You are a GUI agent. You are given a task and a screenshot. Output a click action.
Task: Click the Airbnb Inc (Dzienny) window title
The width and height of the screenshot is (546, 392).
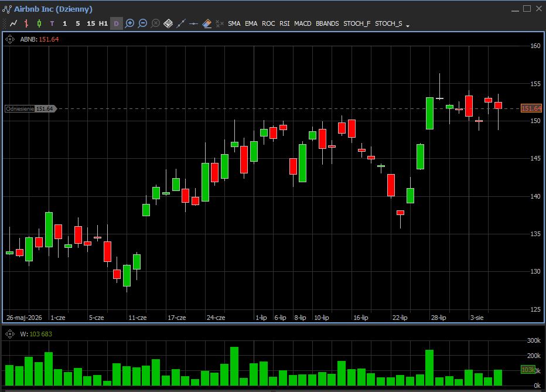pos(53,9)
